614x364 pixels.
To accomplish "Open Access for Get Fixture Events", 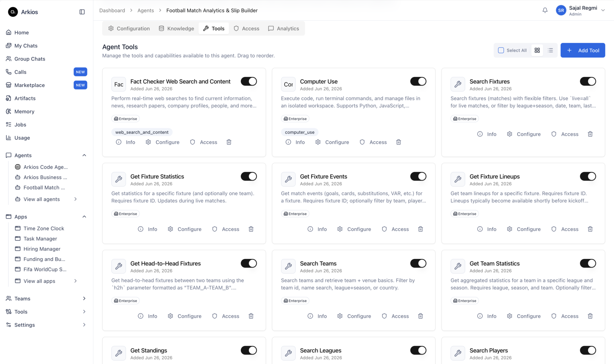I will [x=395, y=229].
